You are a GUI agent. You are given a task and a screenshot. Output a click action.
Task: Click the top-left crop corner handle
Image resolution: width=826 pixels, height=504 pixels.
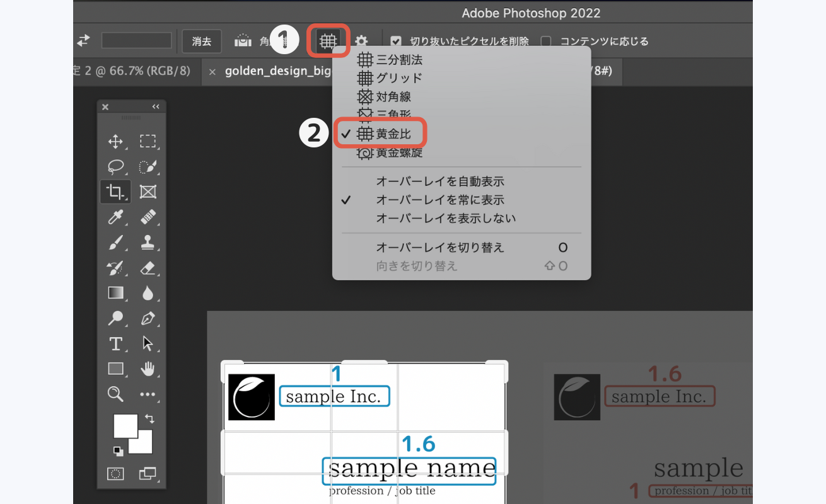click(x=228, y=366)
